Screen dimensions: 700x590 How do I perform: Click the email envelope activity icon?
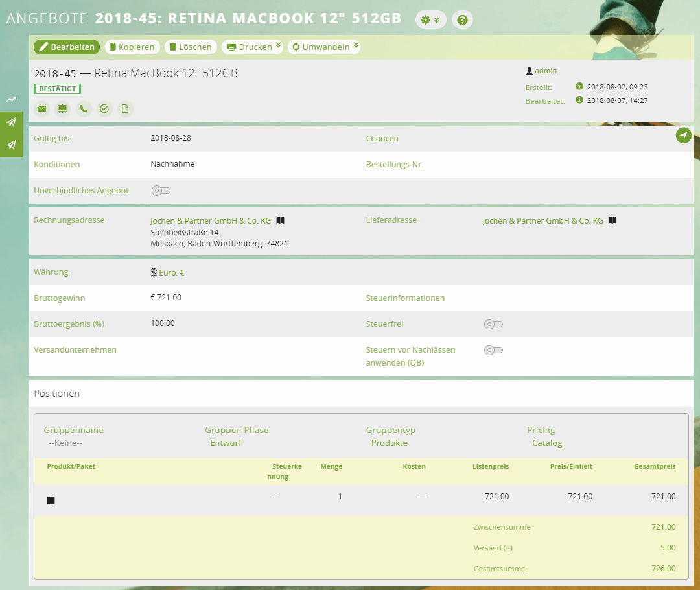tap(42, 109)
